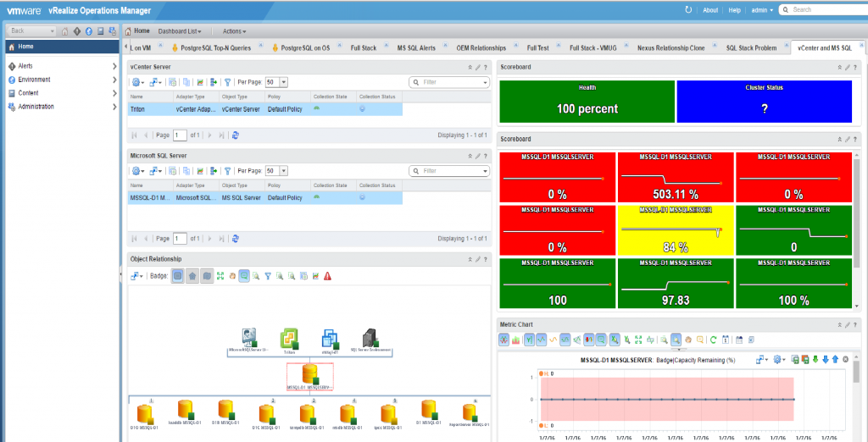This screenshot has width=868, height=442.
Task: Collapse the vCenter Server widget
Action: (x=470, y=67)
